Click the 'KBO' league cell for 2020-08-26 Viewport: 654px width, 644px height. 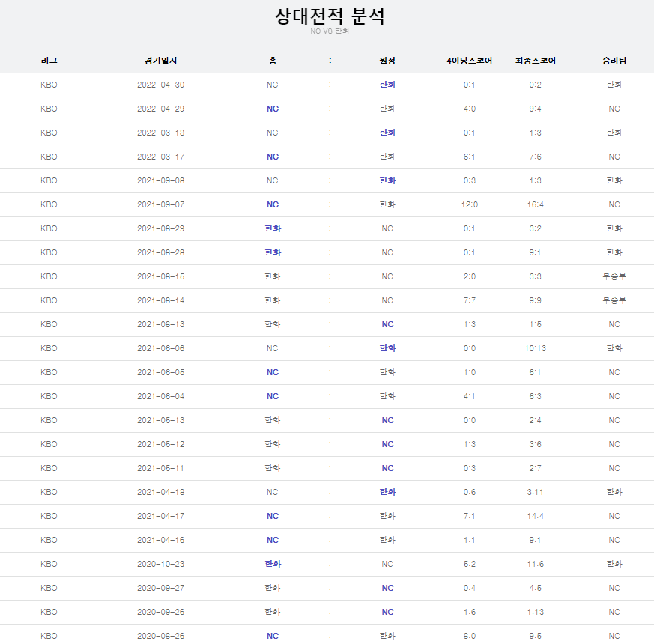(49, 636)
